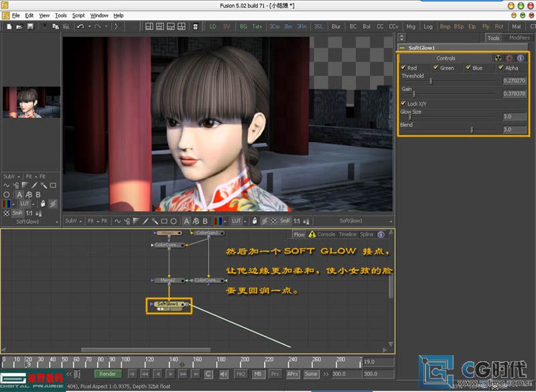Select the polyline tool in main viewer toolbar
Image resolution: width=536 pixels, height=392 pixels.
(118, 221)
